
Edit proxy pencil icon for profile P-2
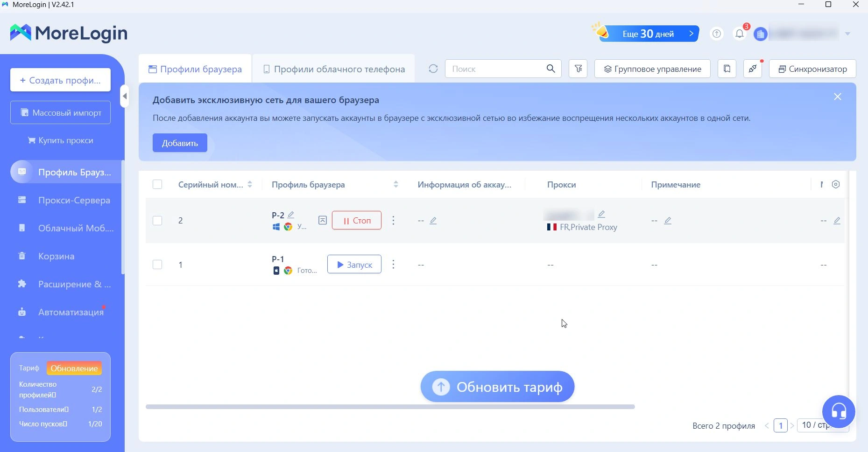coord(601,214)
